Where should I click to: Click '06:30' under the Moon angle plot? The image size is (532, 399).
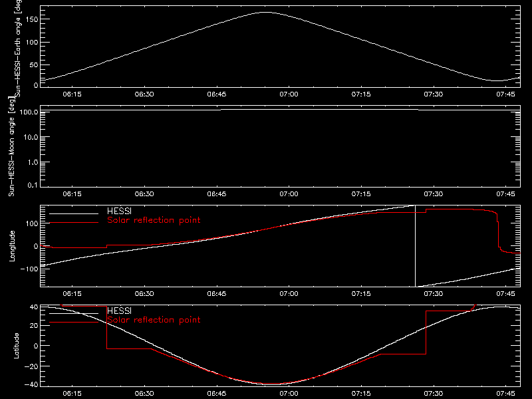point(144,194)
